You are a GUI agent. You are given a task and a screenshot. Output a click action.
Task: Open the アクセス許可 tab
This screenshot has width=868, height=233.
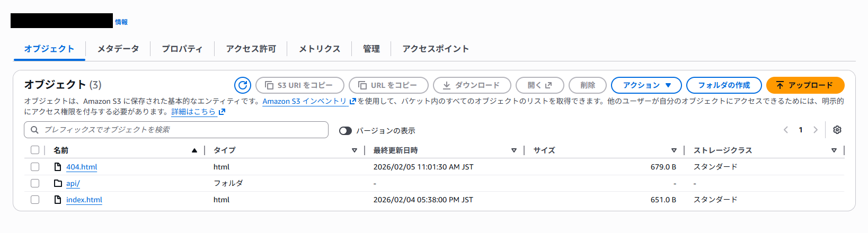tap(251, 49)
